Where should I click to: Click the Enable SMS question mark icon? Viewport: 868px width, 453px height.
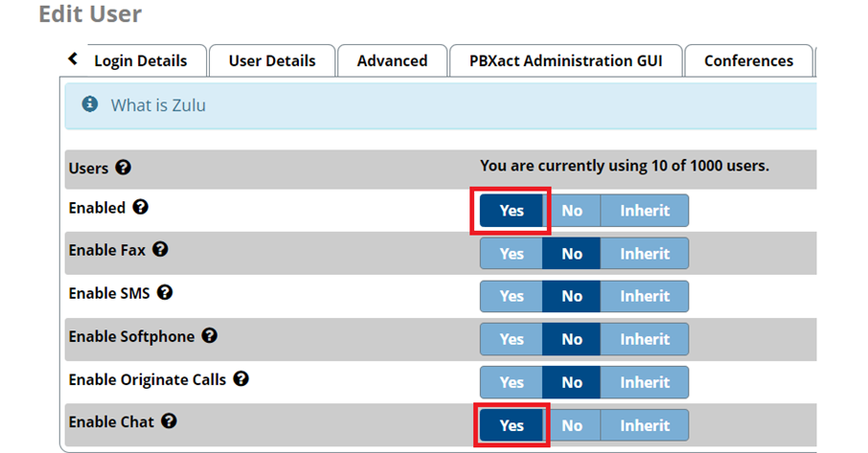click(x=165, y=292)
